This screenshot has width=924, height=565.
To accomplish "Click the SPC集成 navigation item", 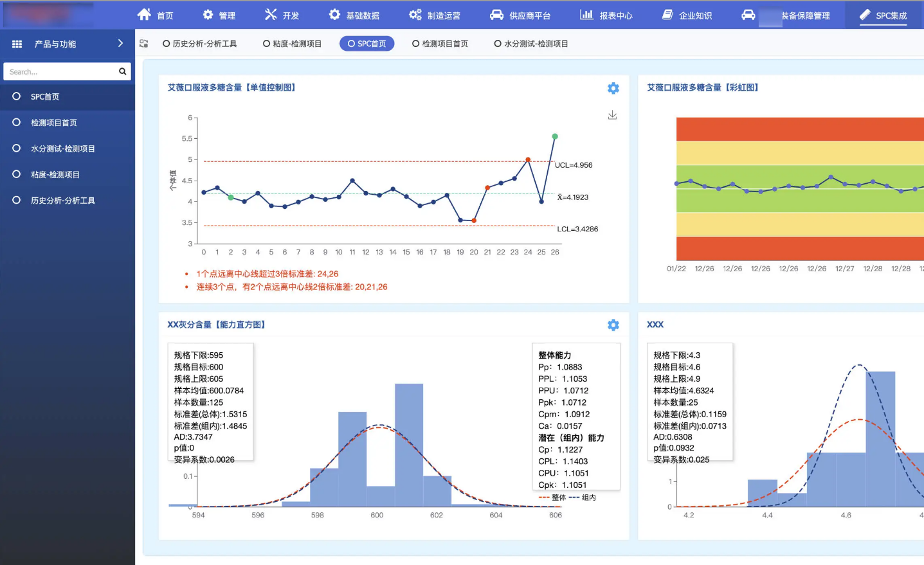I will pos(883,15).
